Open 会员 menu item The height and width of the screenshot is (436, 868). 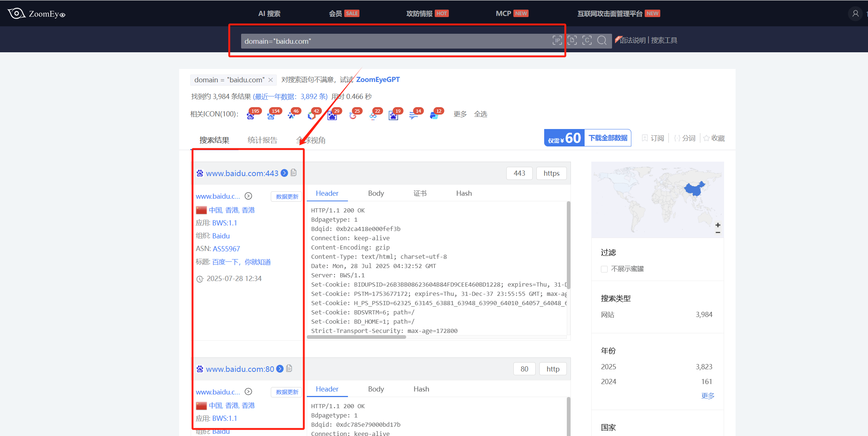point(344,14)
